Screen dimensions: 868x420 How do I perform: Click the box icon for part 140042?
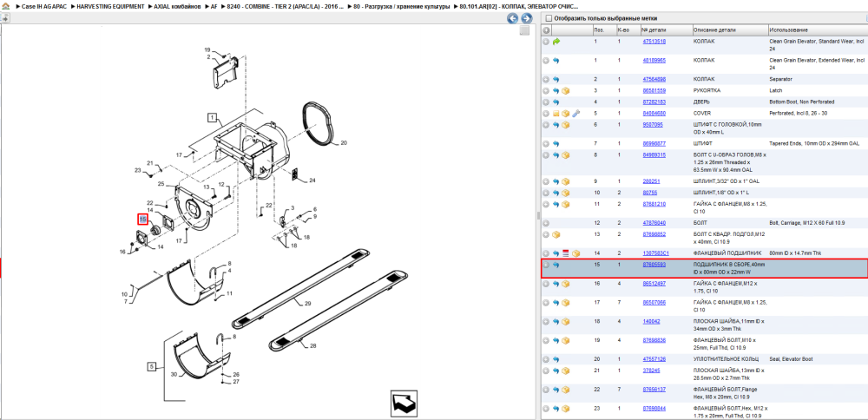[x=566, y=321]
